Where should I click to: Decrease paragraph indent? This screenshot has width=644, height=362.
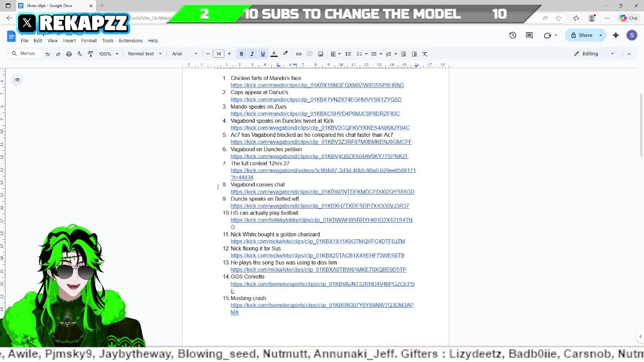(x=404, y=54)
